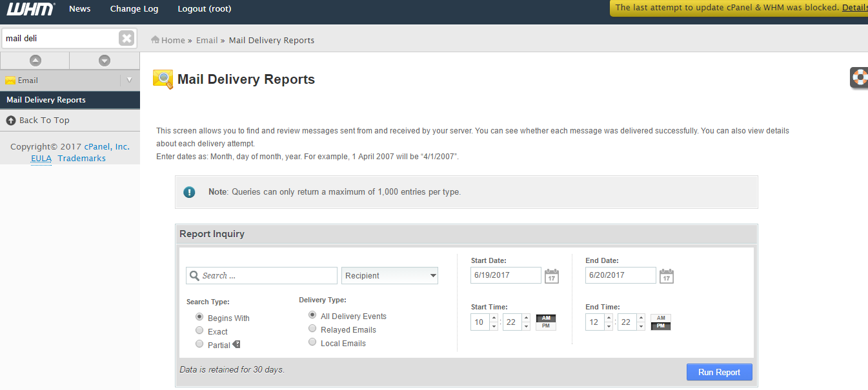This screenshot has width=868, height=390.
Task: Open the End Date calendar picker
Action: [x=667, y=276]
